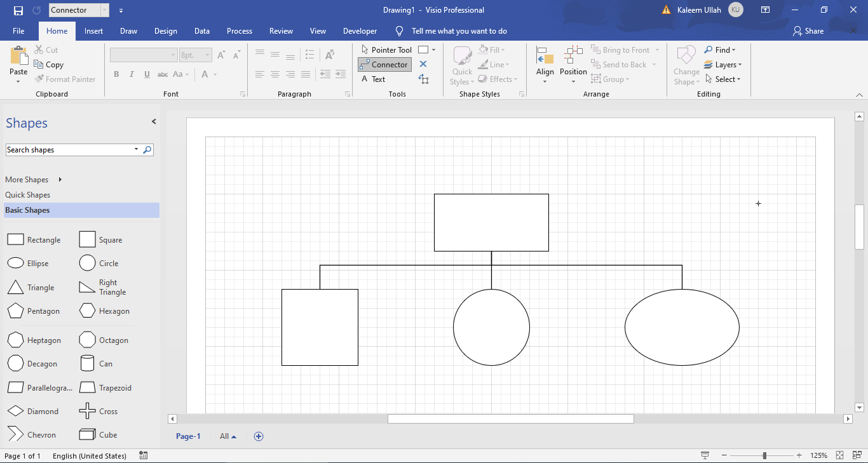Screen dimensions: 868x463
Task: Expand the More Shapes section
Action: (x=27, y=179)
